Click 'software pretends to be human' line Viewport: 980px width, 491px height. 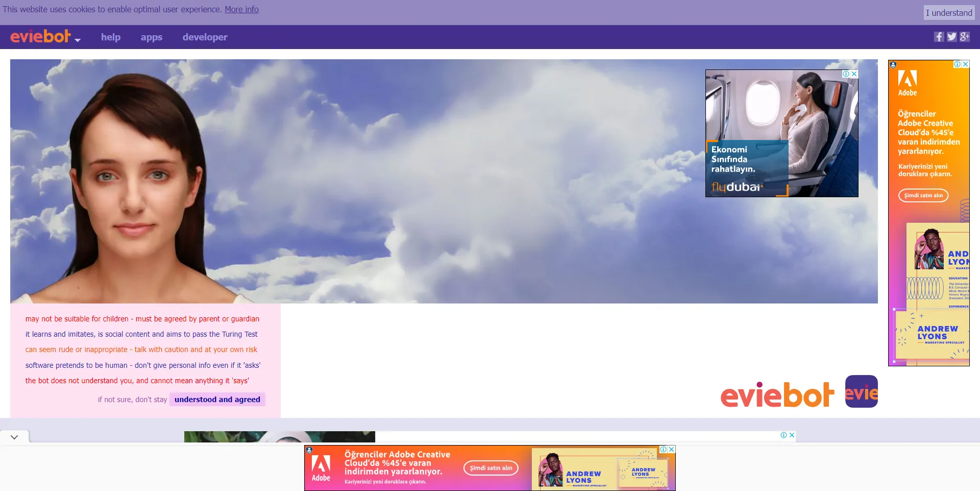pyautogui.click(x=143, y=365)
